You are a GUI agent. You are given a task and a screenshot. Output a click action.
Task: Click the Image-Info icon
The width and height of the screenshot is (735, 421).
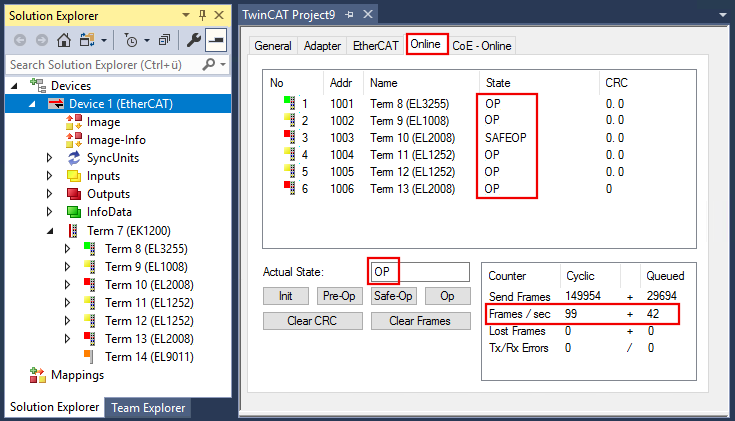click(74, 140)
